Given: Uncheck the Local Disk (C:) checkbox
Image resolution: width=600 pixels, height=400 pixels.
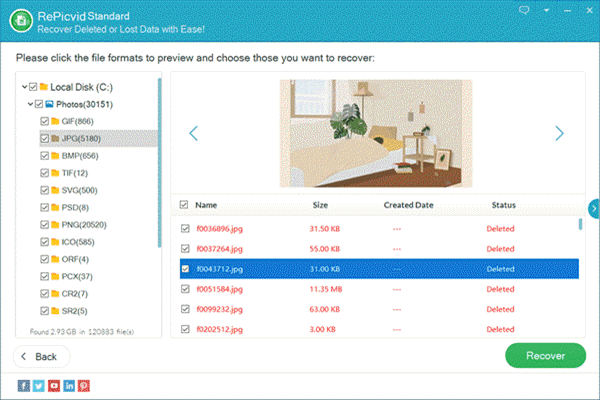Looking at the screenshot, I should 33,87.
